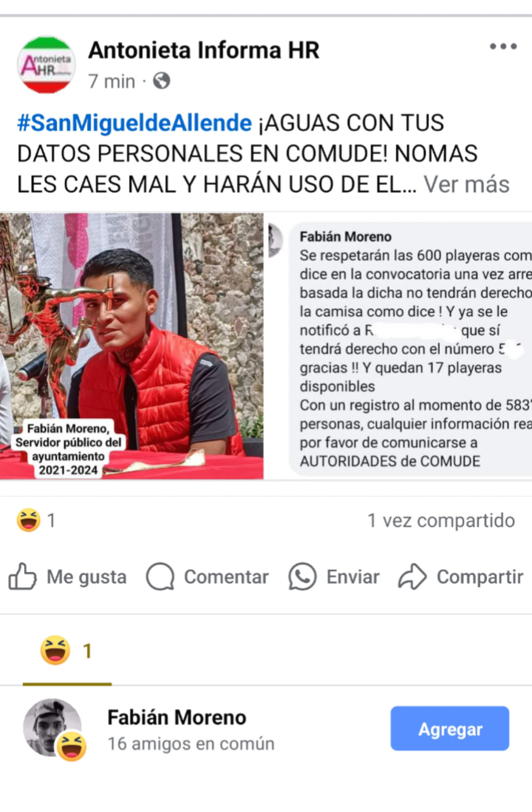Expand post text with Ver más
Viewport: 532px width, 812px height.
tap(466, 184)
